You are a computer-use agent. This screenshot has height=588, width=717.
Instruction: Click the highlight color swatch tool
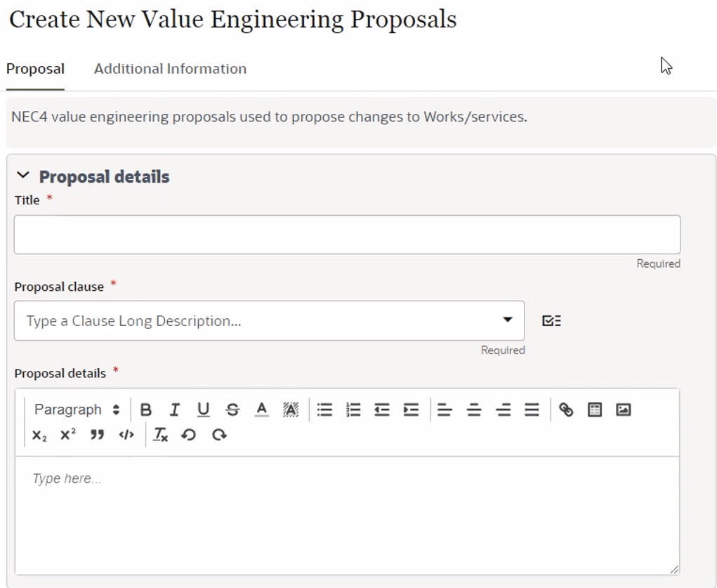pos(289,410)
